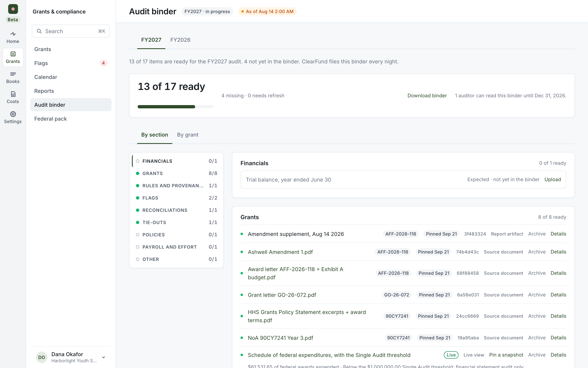Click the red Flags count badge
The height and width of the screenshot is (368, 588).
coord(103,63)
